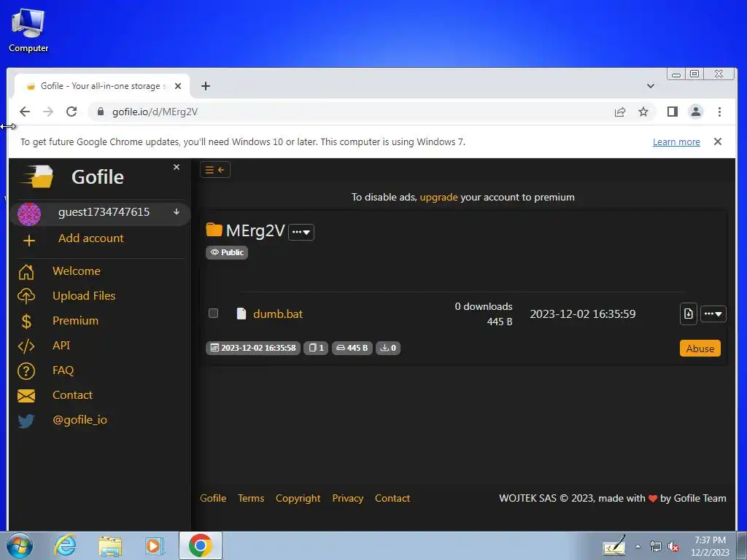This screenshot has height=560, width=747.
Task: Collapse sidebar with the hamburger arrow button
Action: click(x=215, y=169)
